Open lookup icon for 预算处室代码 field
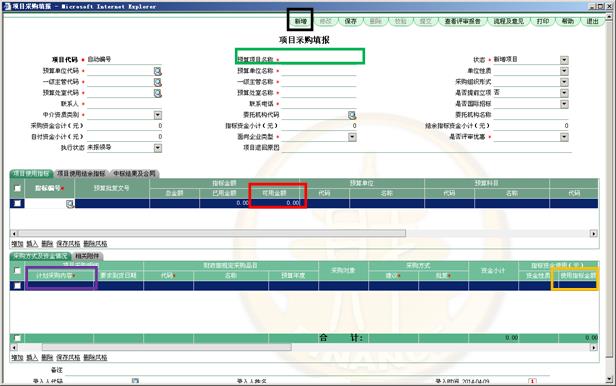This screenshot has width=616, height=386. click(158, 93)
